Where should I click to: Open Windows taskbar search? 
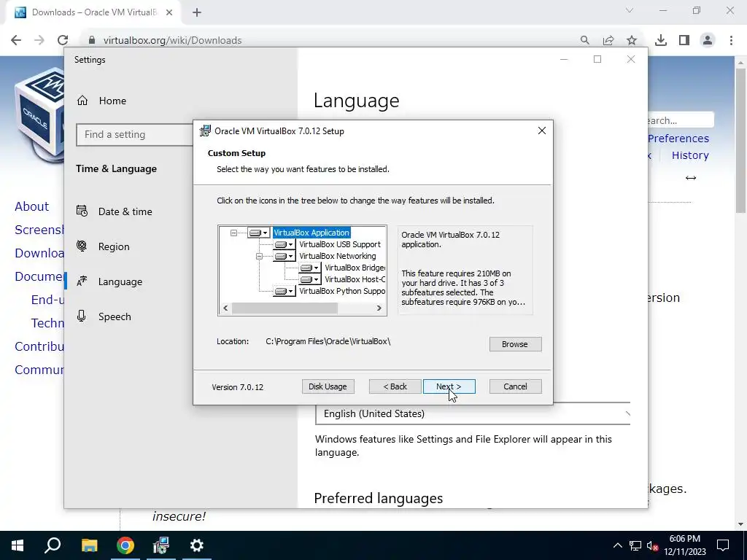tap(53, 545)
